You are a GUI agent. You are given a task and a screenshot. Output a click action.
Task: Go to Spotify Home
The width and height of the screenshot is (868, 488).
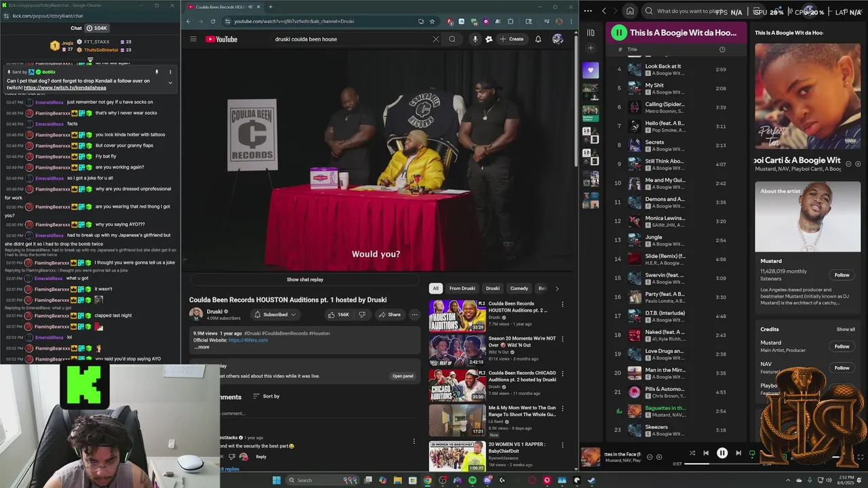[x=630, y=11]
